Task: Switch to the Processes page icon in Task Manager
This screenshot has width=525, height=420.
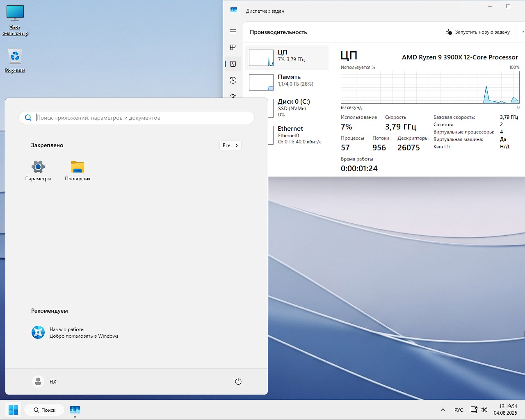Action: (233, 48)
